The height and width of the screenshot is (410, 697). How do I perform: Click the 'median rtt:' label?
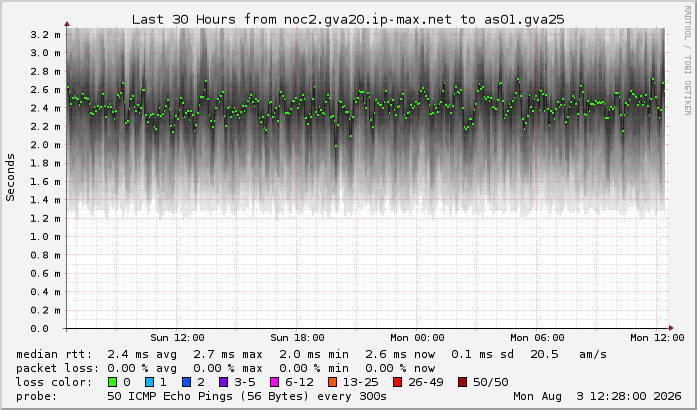coord(54,354)
